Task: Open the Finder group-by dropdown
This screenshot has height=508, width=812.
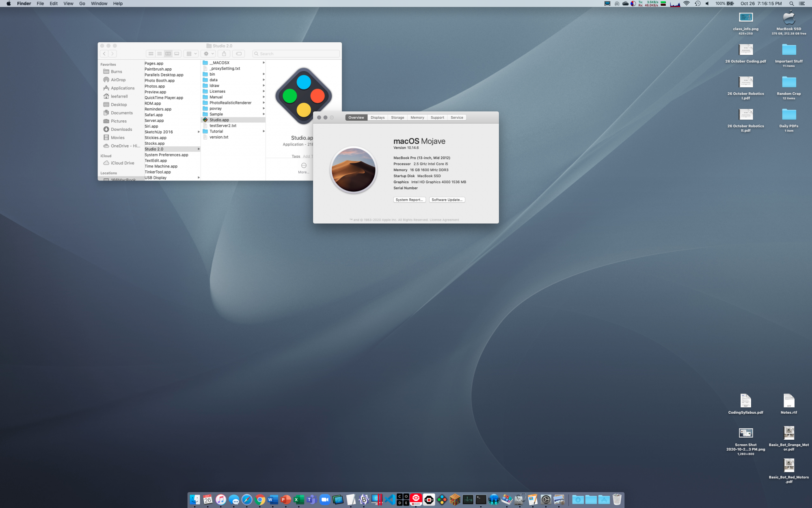Action: click(191, 54)
